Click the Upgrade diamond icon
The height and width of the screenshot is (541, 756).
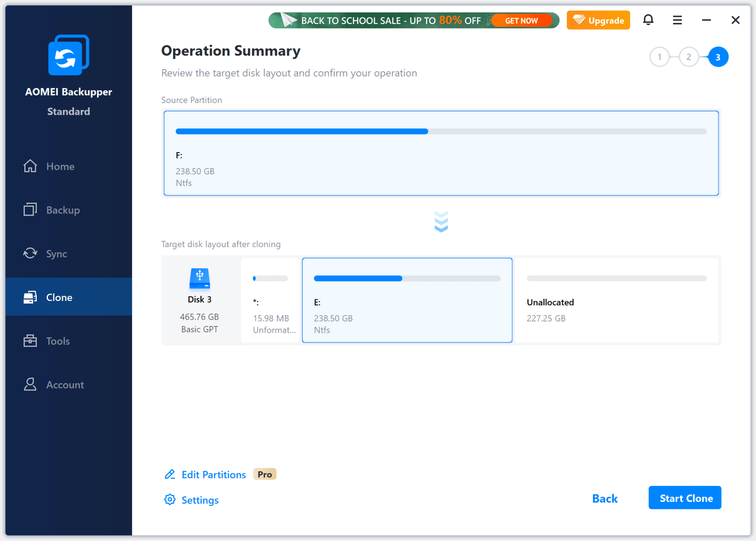(579, 20)
